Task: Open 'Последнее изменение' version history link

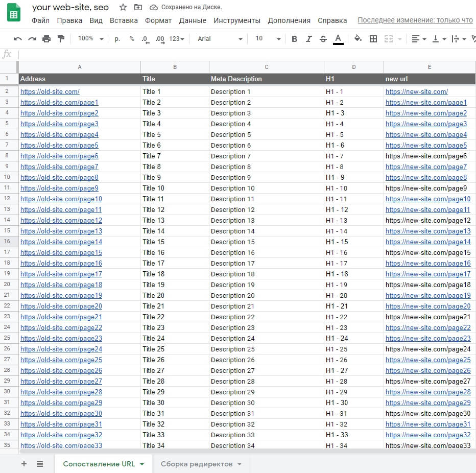Action: tap(415, 20)
